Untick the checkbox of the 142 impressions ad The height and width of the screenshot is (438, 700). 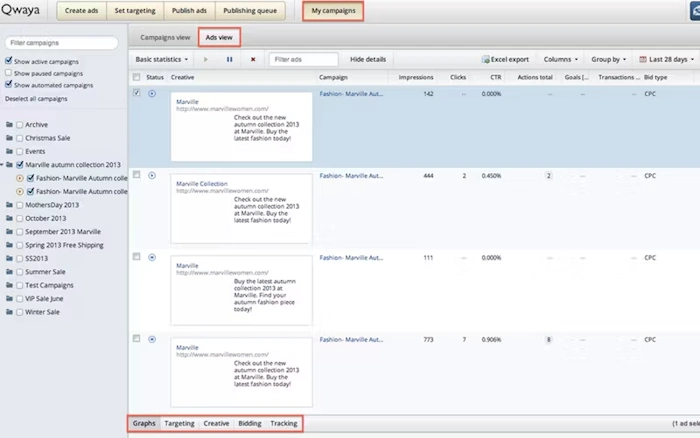pos(137,93)
